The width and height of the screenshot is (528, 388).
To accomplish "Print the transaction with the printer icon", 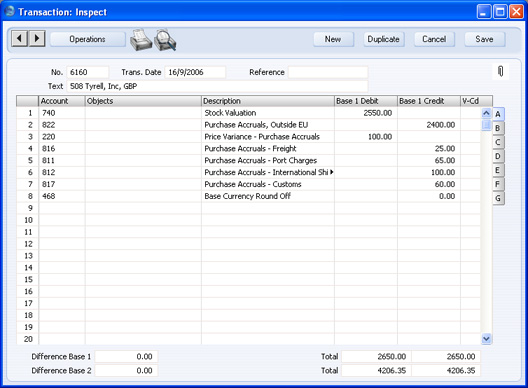I will tap(140, 39).
